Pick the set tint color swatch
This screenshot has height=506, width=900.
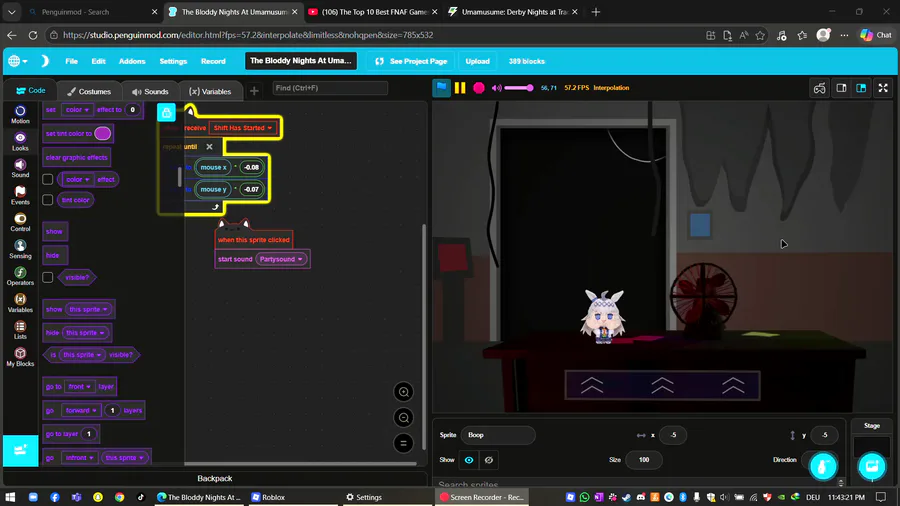(102, 134)
